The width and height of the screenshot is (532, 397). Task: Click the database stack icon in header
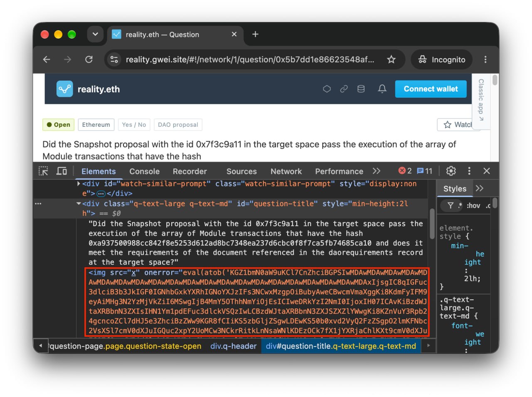361,89
